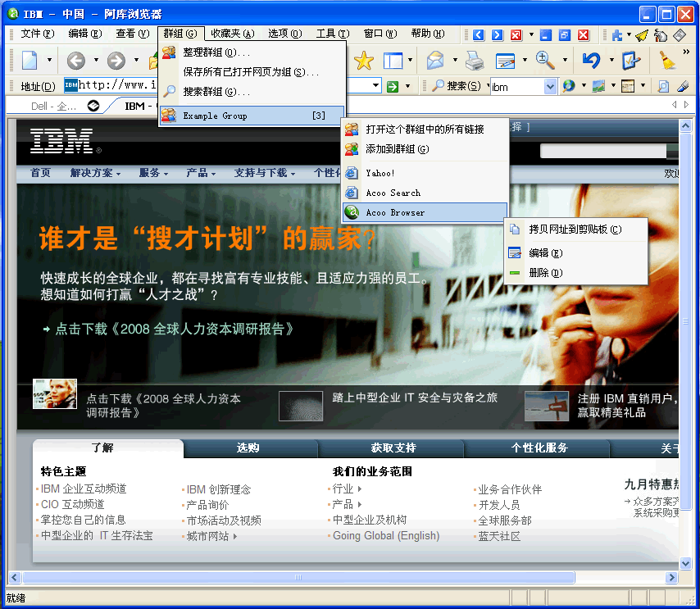700x609 pixels.
Task: Click the broom cleanup icon
Action: point(666,61)
